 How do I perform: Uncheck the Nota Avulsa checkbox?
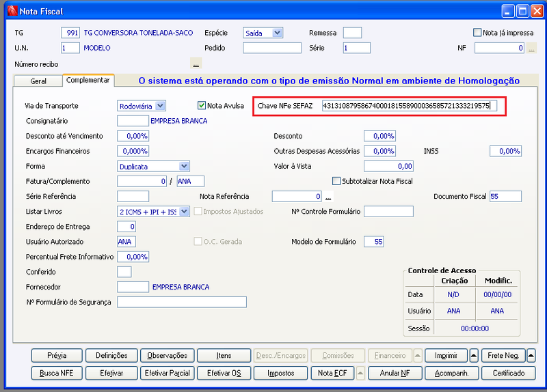tap(201, 105)
